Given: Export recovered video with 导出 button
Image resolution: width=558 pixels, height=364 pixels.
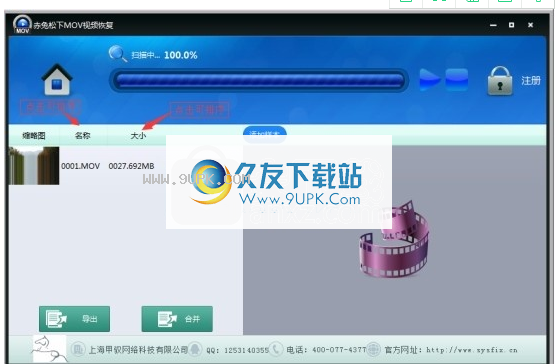Looking at the screenshot, I should click(74, 319).
